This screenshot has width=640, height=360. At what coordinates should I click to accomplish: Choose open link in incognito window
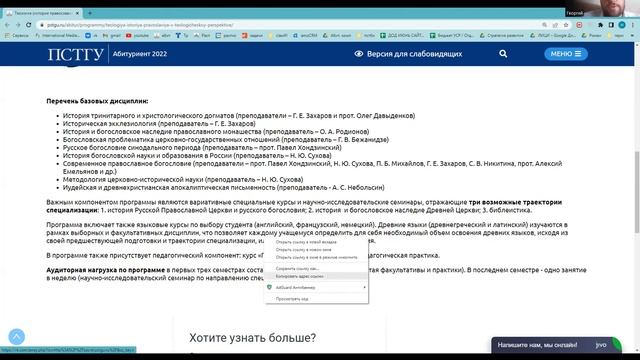[316, 258]
